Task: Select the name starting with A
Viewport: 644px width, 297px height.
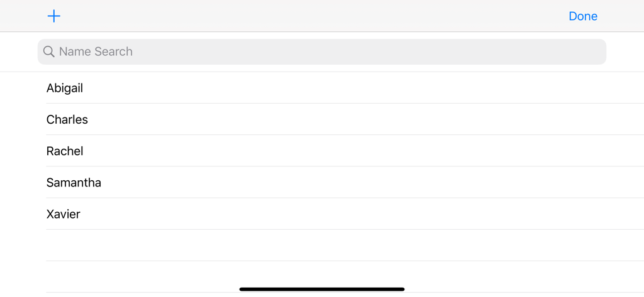Action: pyautogui.click(x=65, y=88)
